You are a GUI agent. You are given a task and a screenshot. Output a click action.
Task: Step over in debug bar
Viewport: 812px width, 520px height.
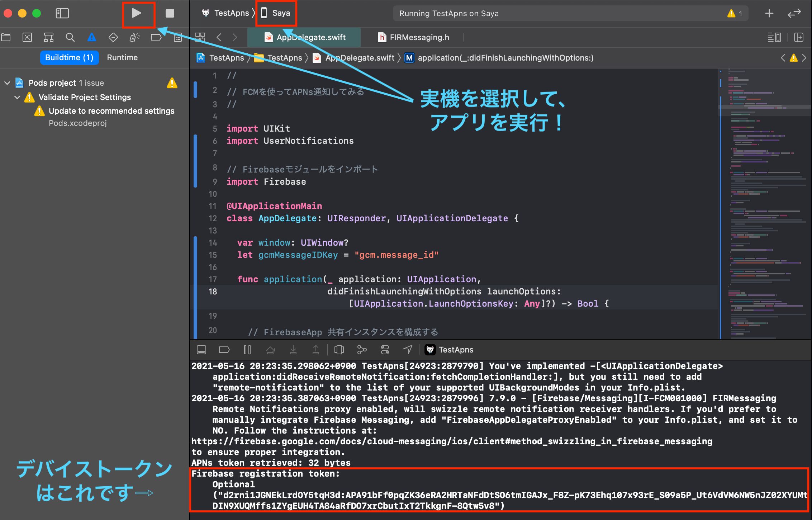270,350
